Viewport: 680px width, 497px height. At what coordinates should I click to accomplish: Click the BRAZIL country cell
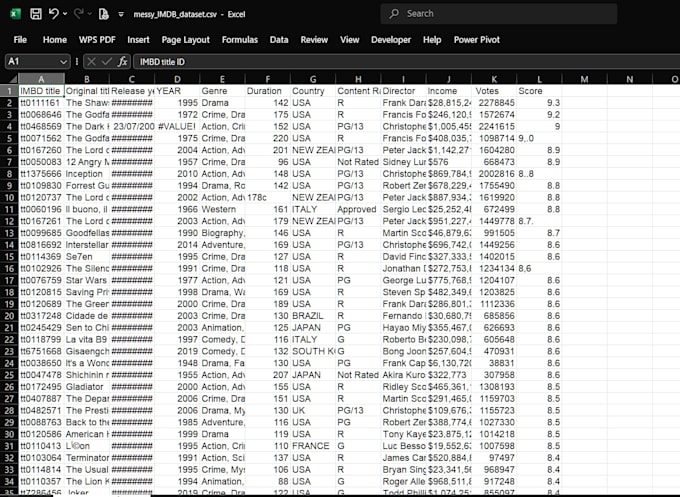313,316
